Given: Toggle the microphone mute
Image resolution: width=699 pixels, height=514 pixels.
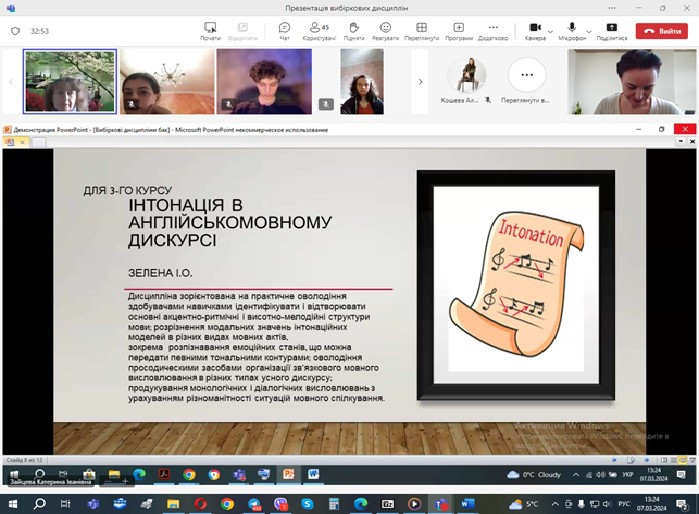Looking at the screenshot, I should (572, 30).
